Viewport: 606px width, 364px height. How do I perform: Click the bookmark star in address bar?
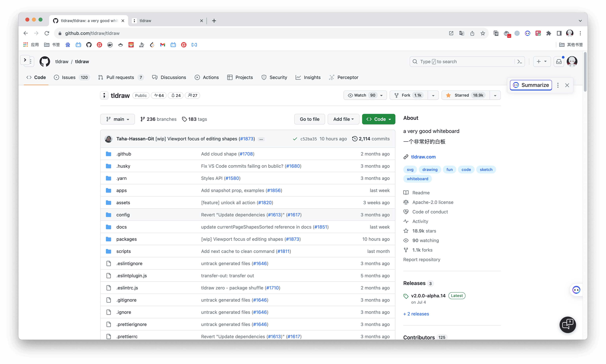482,33
